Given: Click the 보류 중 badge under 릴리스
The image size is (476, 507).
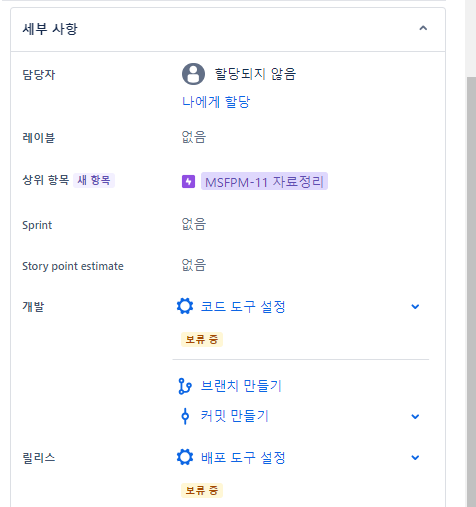Looking at the screenshot, I should click(202, 491).
